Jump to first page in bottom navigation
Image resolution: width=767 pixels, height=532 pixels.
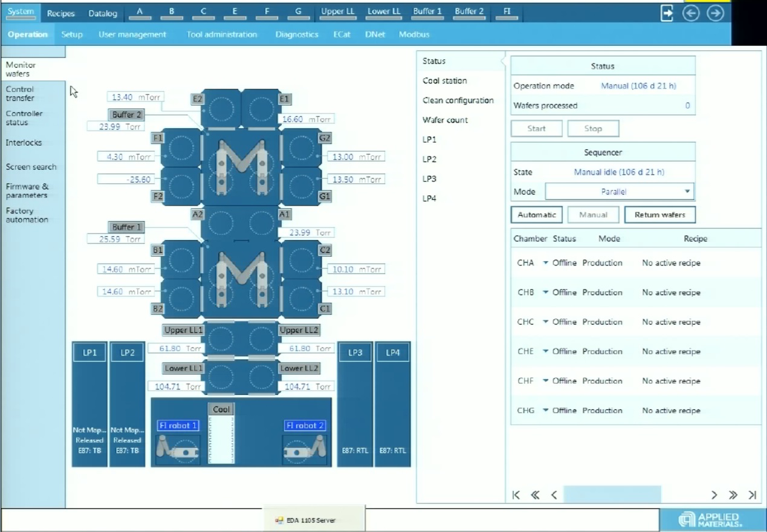pos(516,495)
